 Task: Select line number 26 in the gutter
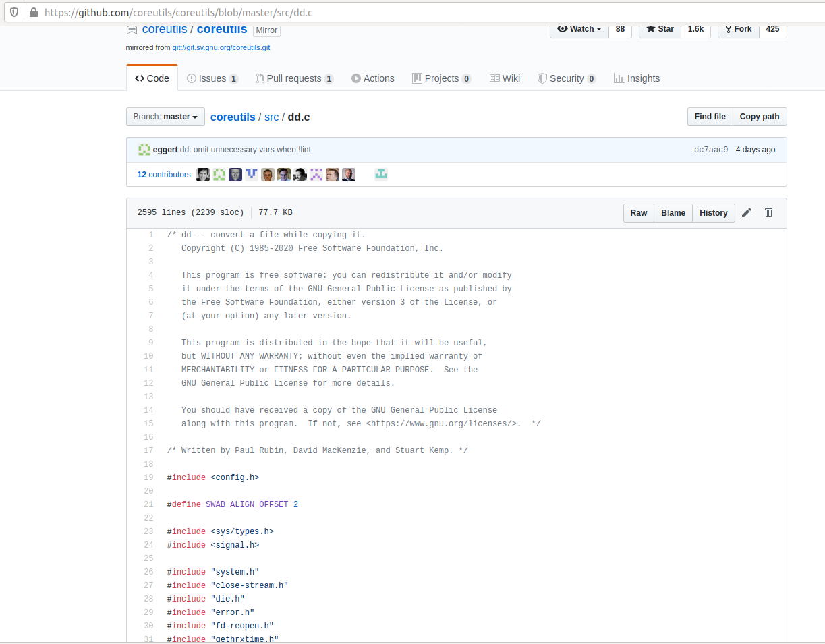click(148, 572)
